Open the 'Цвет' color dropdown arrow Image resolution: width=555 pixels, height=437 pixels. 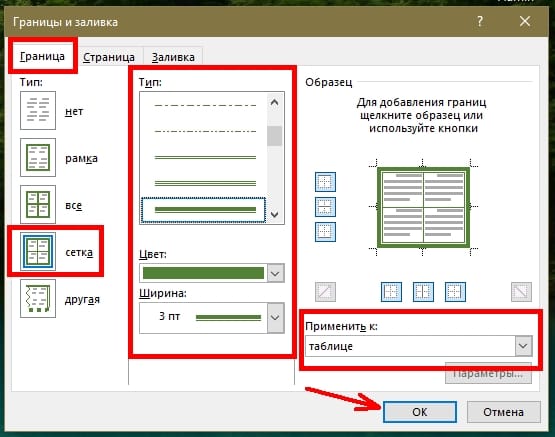click(x=276, y=273)
